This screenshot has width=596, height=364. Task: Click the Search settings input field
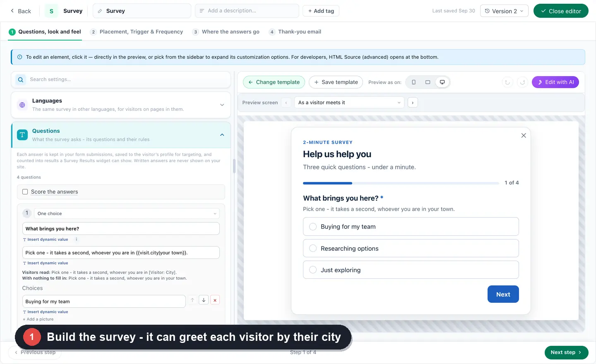click(121, 79)
